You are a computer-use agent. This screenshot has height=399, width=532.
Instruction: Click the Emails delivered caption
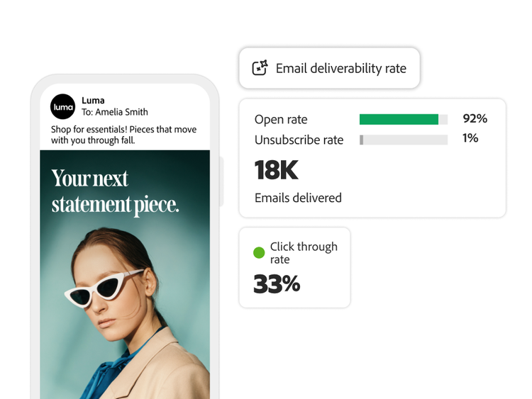tap(298, 198)
